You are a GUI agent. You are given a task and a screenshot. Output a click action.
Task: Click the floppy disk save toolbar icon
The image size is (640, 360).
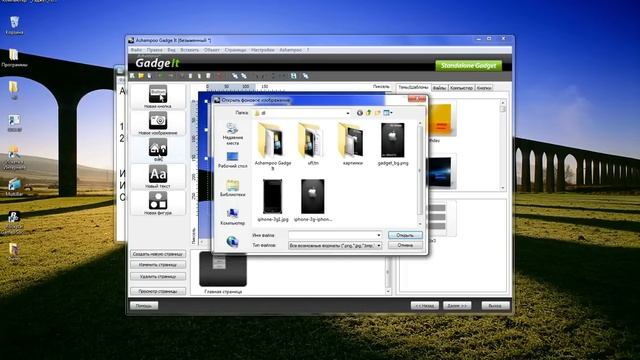point(293,76)
